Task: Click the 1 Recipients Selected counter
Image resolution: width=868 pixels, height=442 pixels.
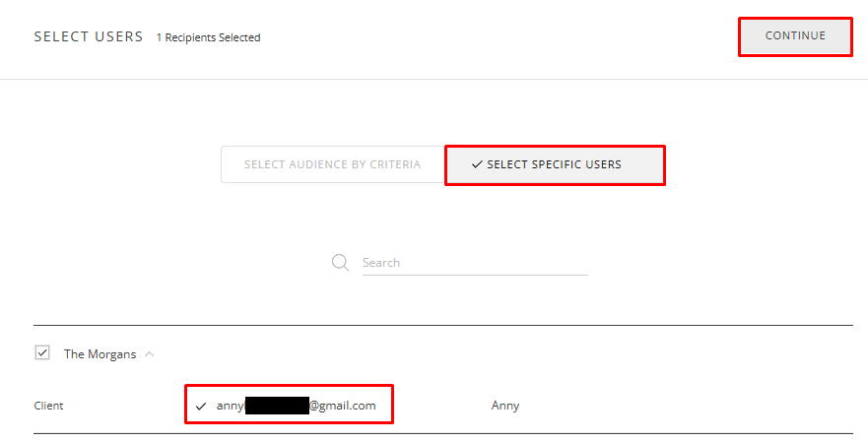Action: point(208,37)
